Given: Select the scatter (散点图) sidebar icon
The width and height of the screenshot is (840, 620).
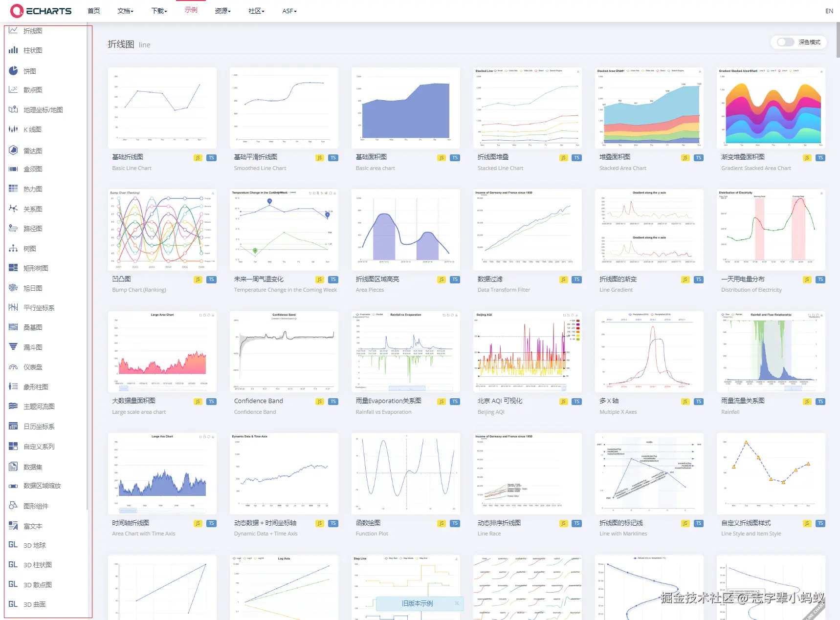Looking at the screenshot, I should [x=13, y=89].
